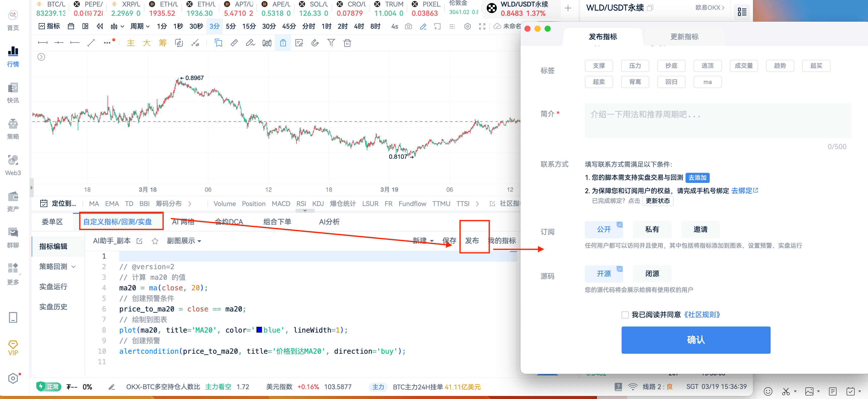The width and height of the screenshot is (868, 399).
Task: Click the 主 orange indicator icon
Action: point(130,43)
